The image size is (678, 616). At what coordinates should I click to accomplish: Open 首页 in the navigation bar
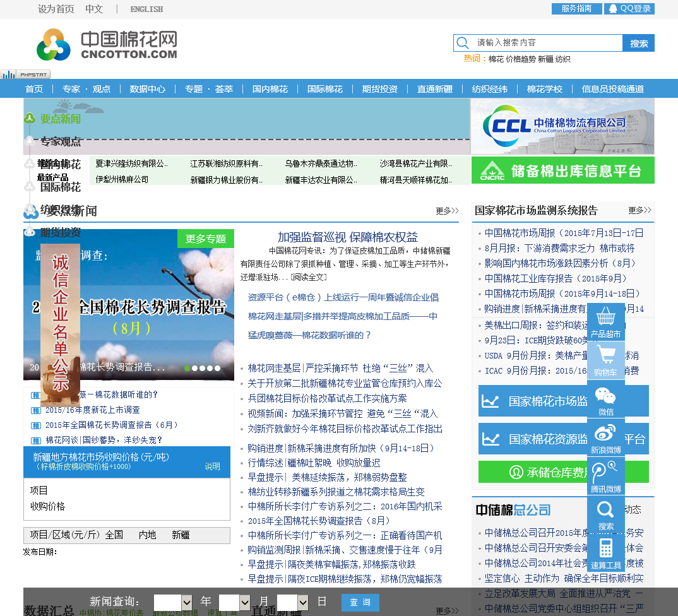coord(34,89)
